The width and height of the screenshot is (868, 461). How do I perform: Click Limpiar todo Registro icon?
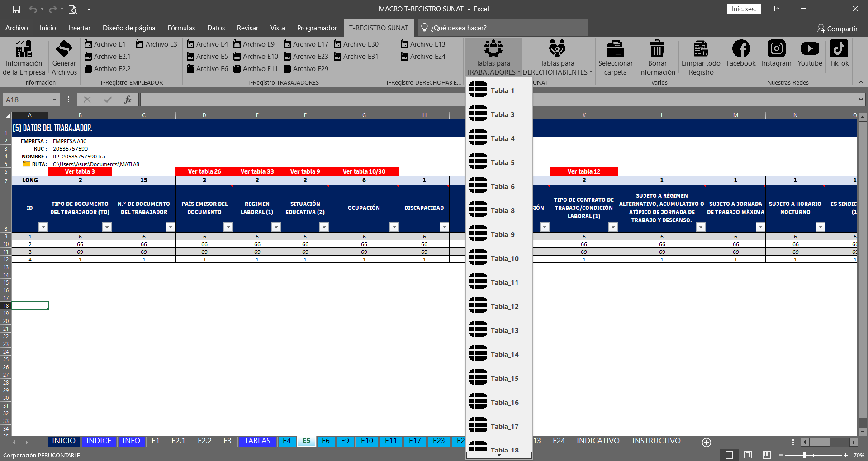click(x=701, y=49)
